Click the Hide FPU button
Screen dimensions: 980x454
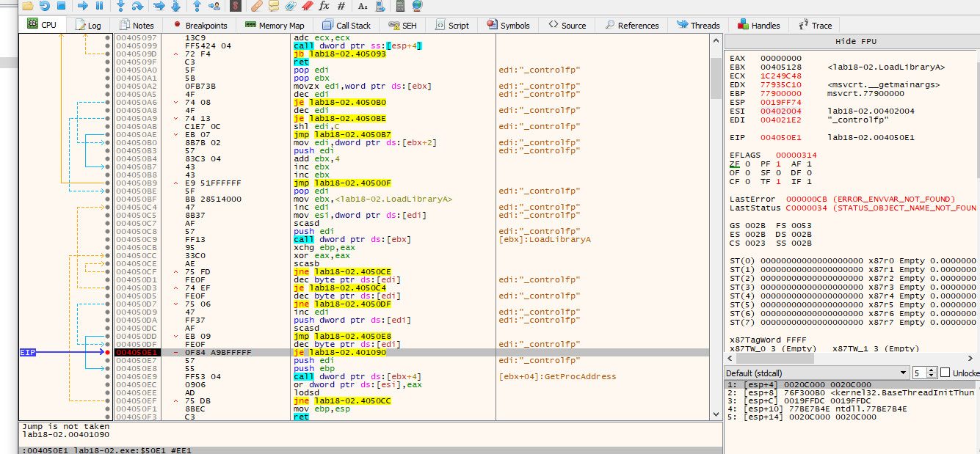[x=855, y=41]
